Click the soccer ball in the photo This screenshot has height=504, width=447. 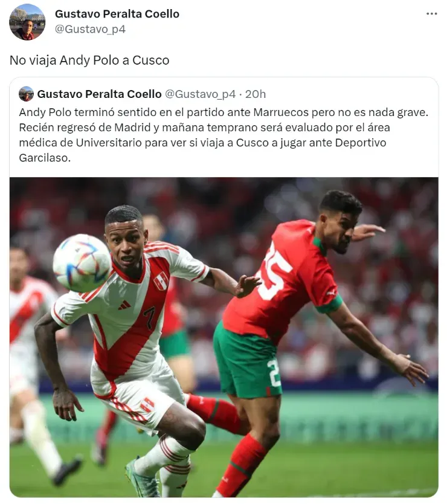tap(82, 263)
